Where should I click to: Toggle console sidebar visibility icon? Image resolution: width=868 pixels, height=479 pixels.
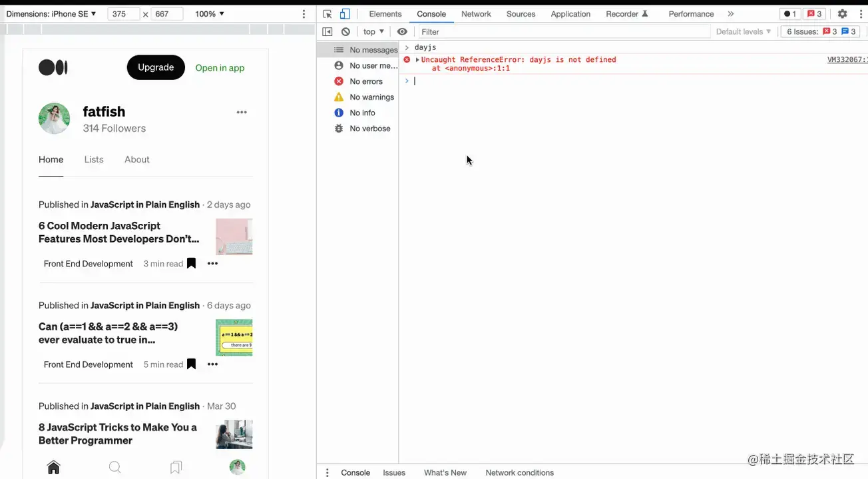tap(327, 31)
